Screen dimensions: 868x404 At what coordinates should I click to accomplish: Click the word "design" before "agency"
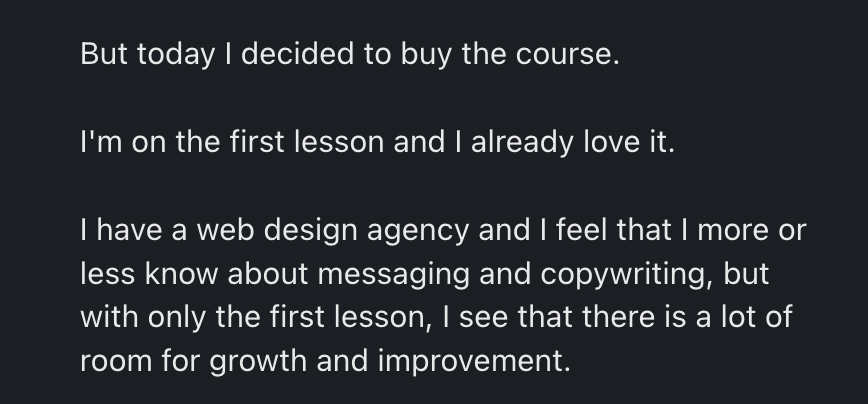[x=310, y=232]
